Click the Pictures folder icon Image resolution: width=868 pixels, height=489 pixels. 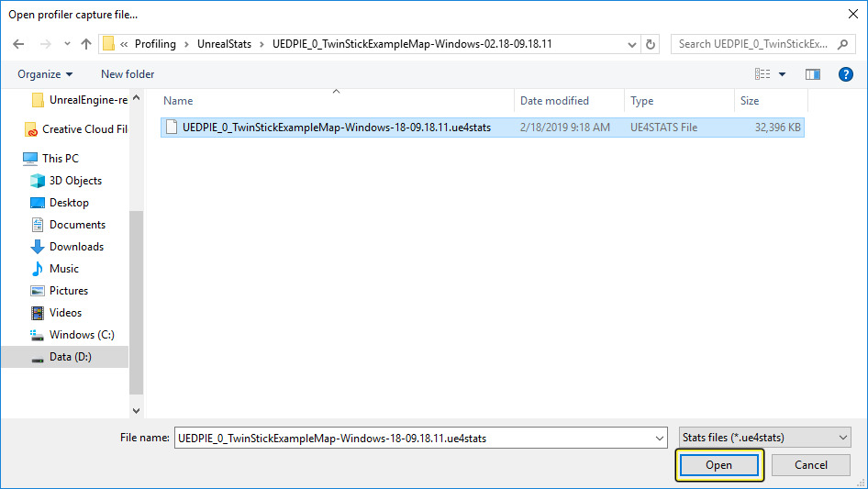pyautogui.click(x=38, y=291)
